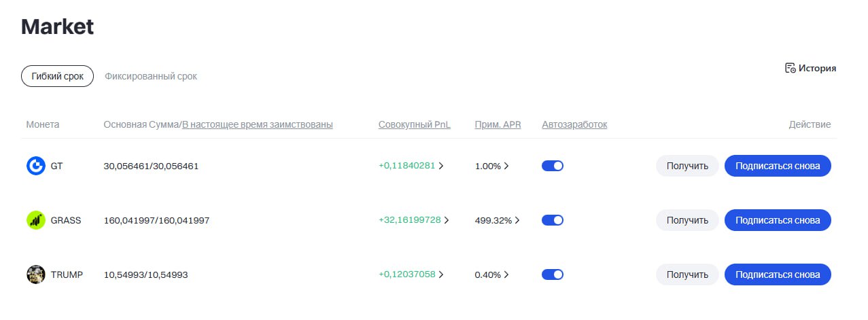Expand GT 1.00% APR arrow

[506, 166]
